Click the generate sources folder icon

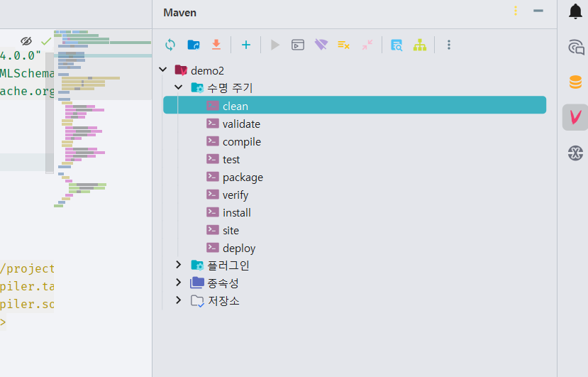coord(194,45)
